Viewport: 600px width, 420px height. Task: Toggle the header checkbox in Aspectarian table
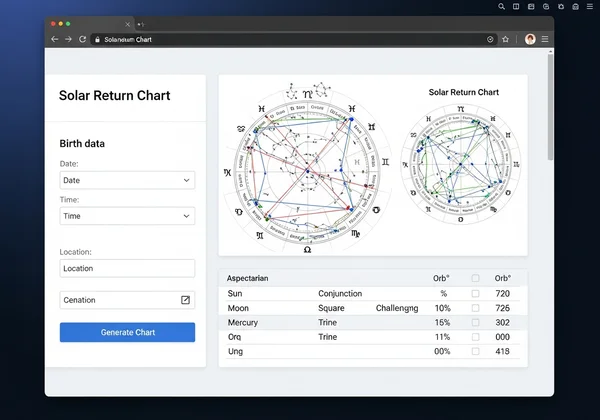point(475,278)
